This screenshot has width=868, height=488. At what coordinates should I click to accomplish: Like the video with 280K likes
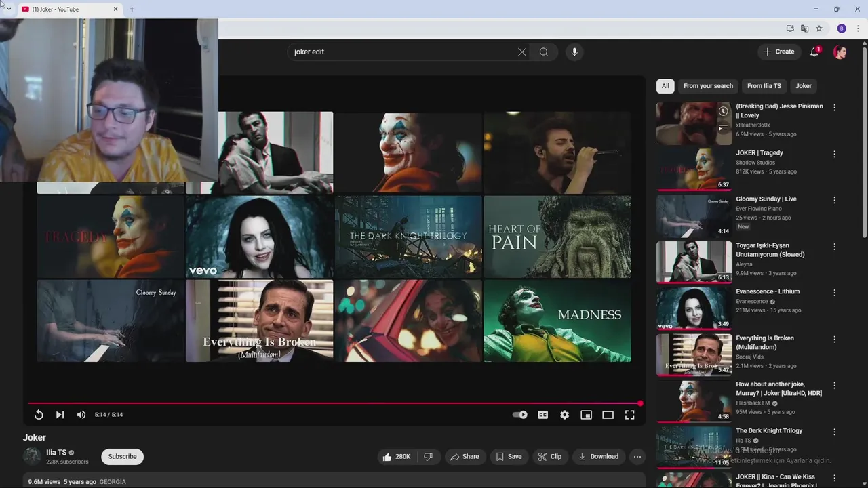[397, 457]
